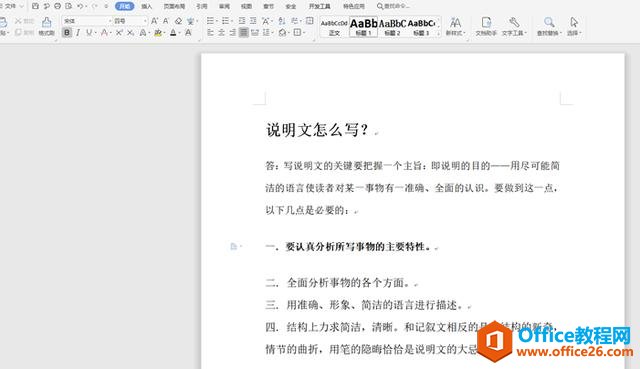Expand the styles gallery arrow
Image resolution: width=640 pixels, height=369 pixels.
(439, 34)
